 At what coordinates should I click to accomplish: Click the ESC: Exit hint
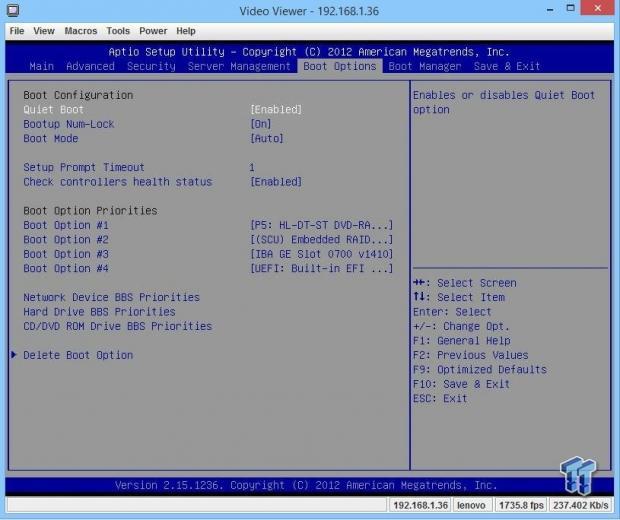tap(440, 399)
